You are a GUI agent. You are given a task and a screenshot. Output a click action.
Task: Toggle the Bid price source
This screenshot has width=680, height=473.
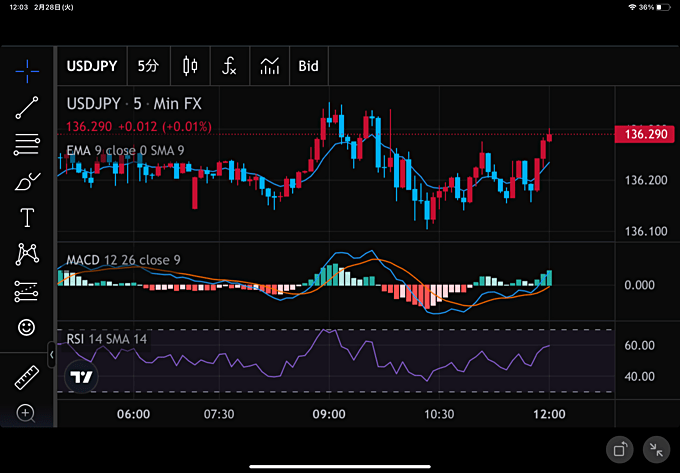coord(308,66)
